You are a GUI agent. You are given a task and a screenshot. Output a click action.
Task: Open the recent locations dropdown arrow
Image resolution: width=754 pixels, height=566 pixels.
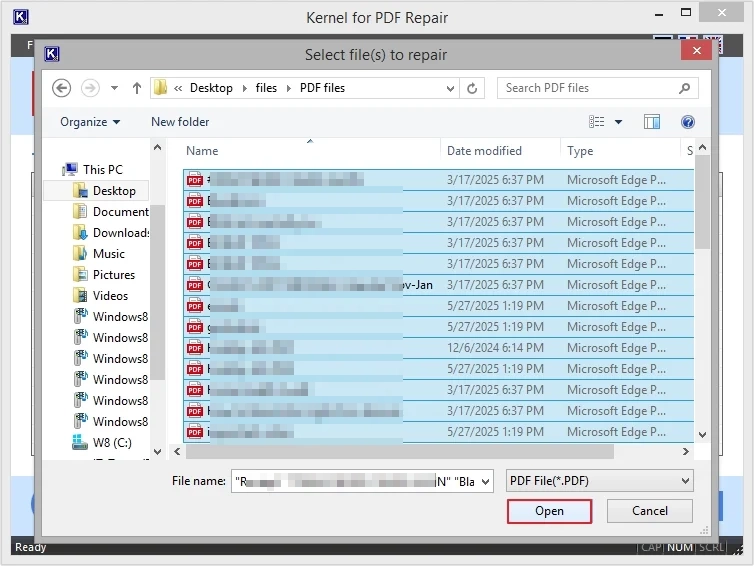pyautogui.click(x=114, y=88)
